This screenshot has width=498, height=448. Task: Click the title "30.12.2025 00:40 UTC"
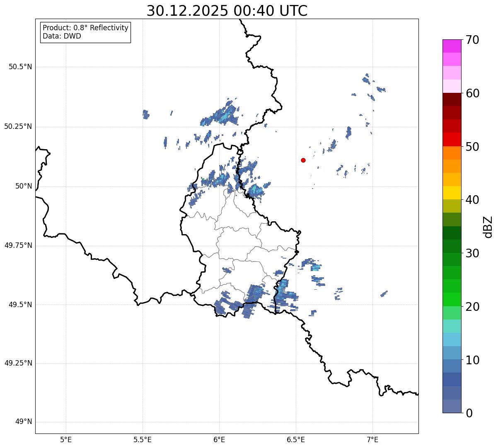[x=227, y=10]
